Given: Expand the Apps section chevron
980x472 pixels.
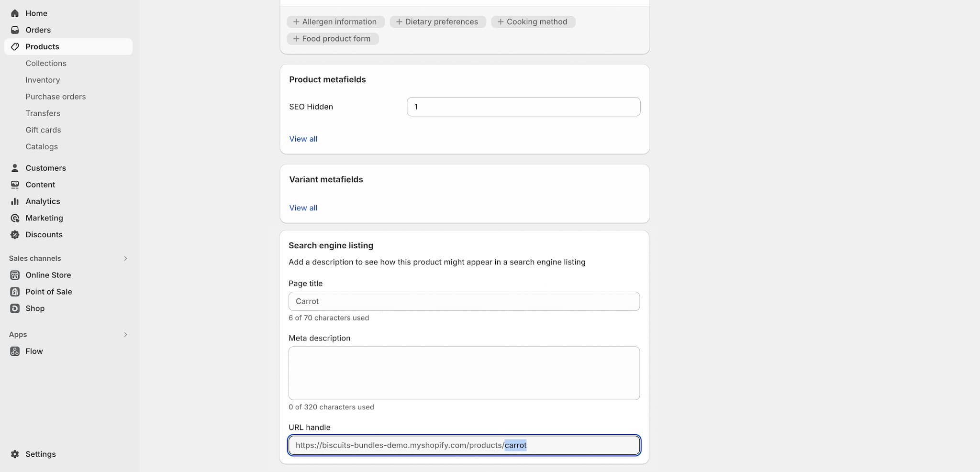Looking at the screenshot, I should pos(125,335).
